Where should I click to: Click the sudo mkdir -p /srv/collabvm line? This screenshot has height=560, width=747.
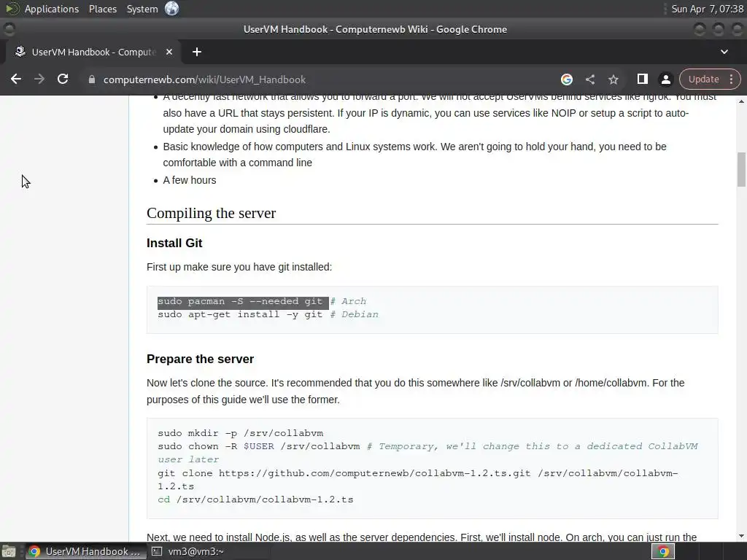click(x=241, y=433)
